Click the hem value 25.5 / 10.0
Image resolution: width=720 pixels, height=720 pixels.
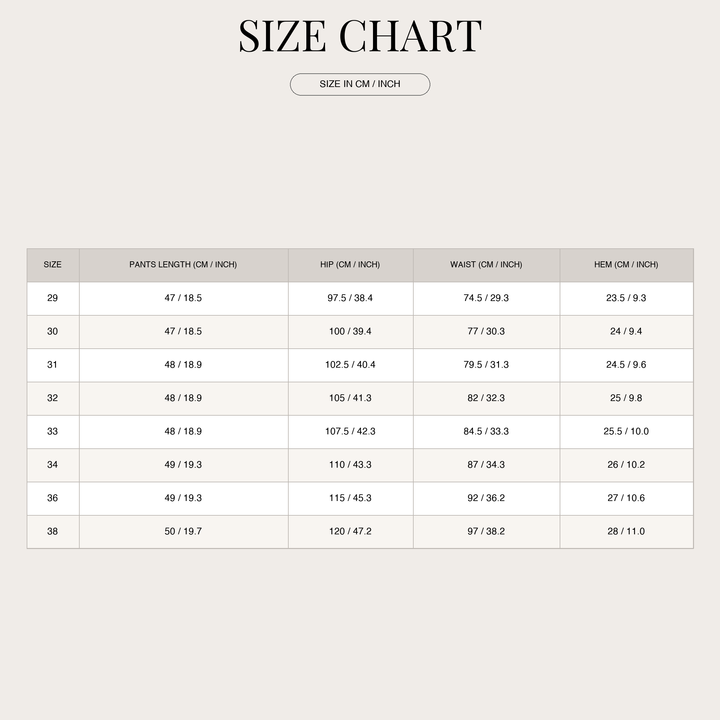tap(626, 431)
